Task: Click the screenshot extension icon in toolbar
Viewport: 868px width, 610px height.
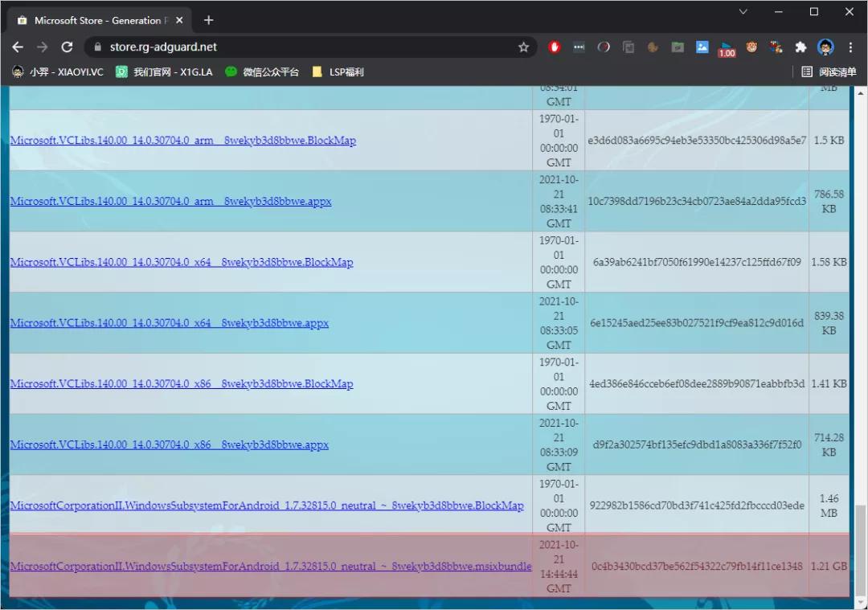Action: click(x=678, y=47)
